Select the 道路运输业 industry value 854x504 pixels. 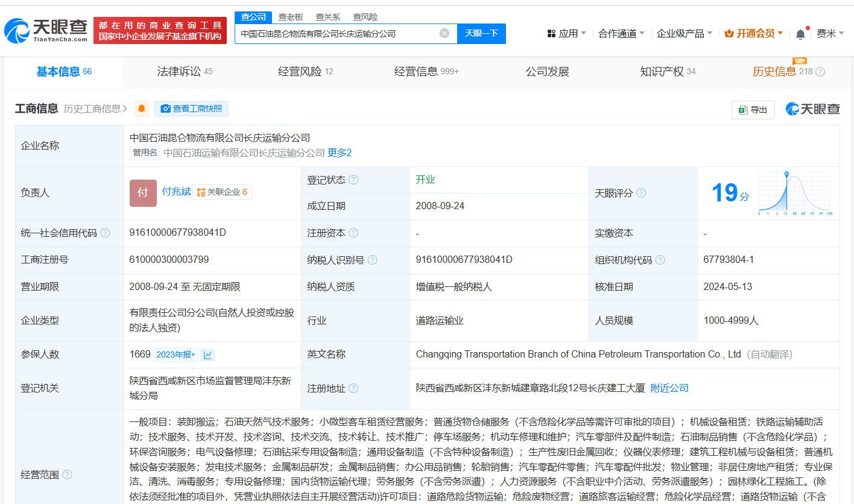pyautogui.click(x=440, y=321)
